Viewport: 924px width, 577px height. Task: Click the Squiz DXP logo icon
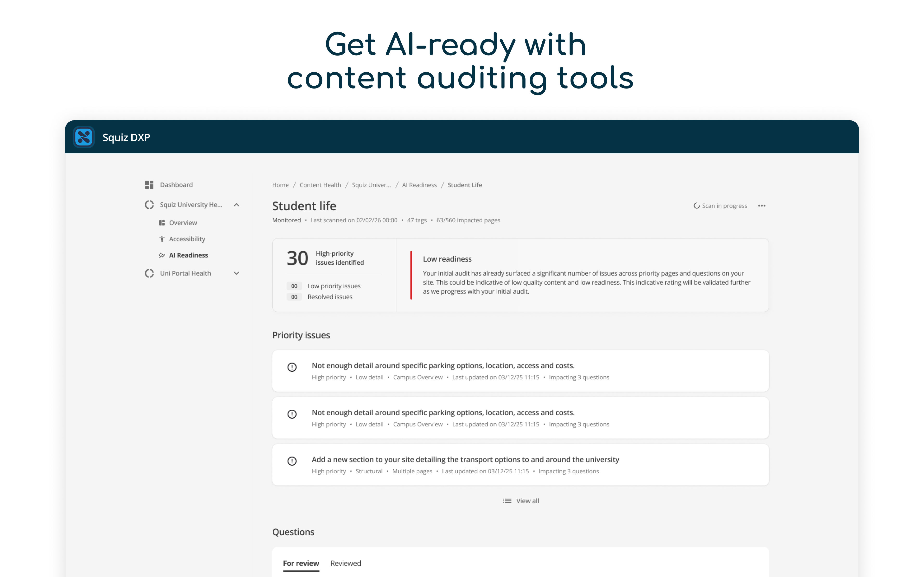[x=84, y=137]
